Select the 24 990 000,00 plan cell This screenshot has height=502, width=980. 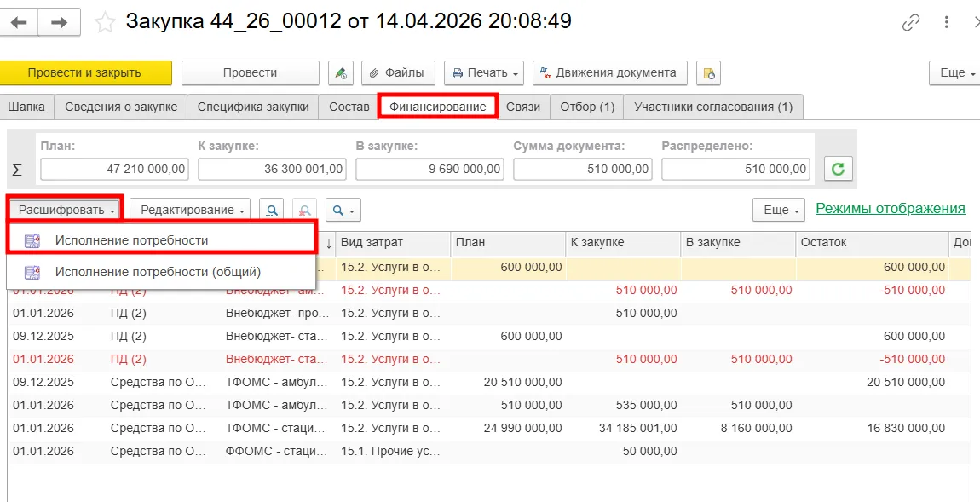tap(508, 428)
